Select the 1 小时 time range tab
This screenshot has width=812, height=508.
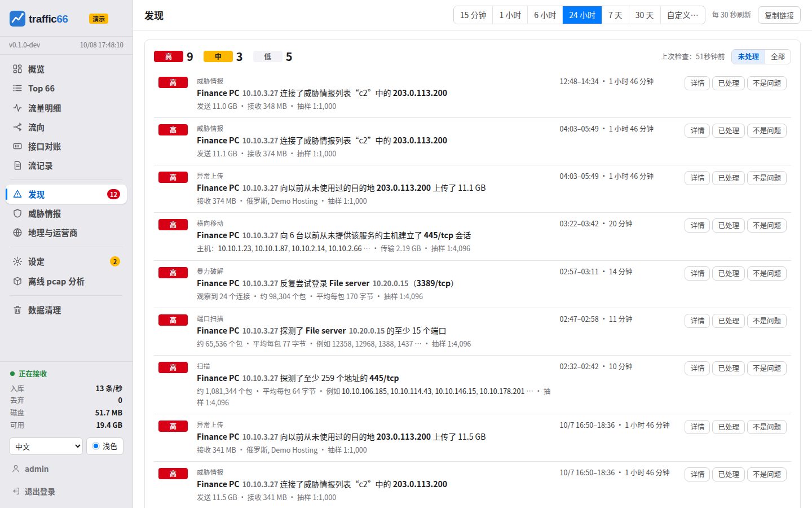coord(510,15)
